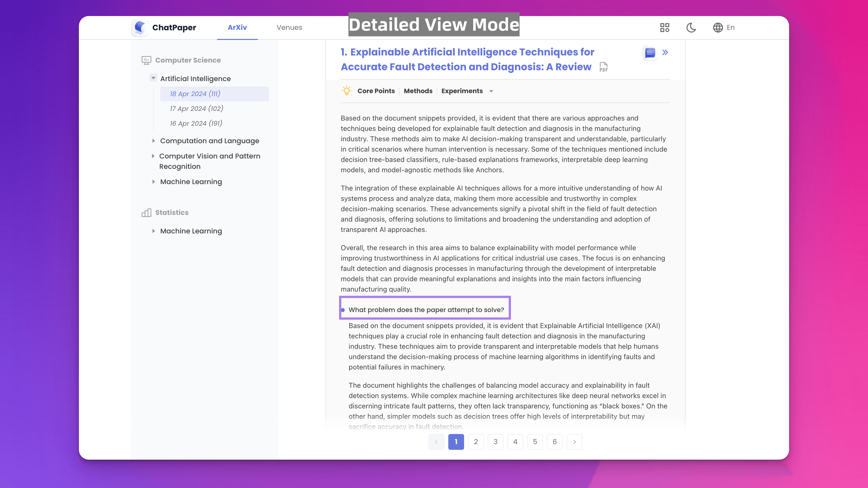The image size is (868, 488).
Task: Open the paper PDF icon
Action: [603, 67]
